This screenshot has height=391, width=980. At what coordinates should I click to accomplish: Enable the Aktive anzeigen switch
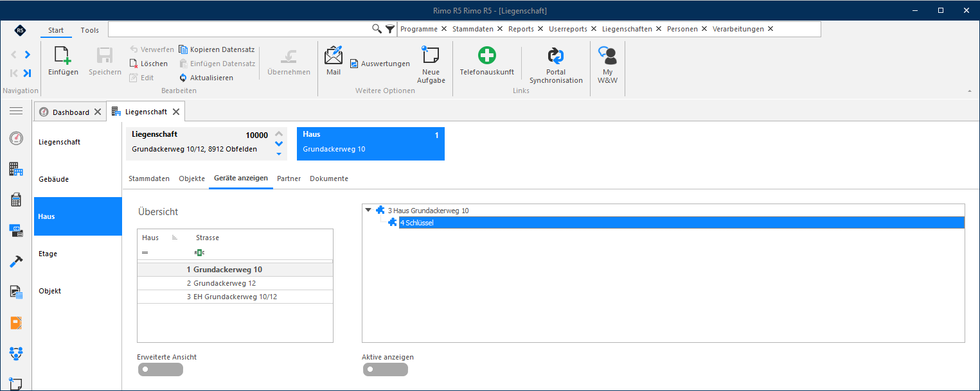pos(385,369)
